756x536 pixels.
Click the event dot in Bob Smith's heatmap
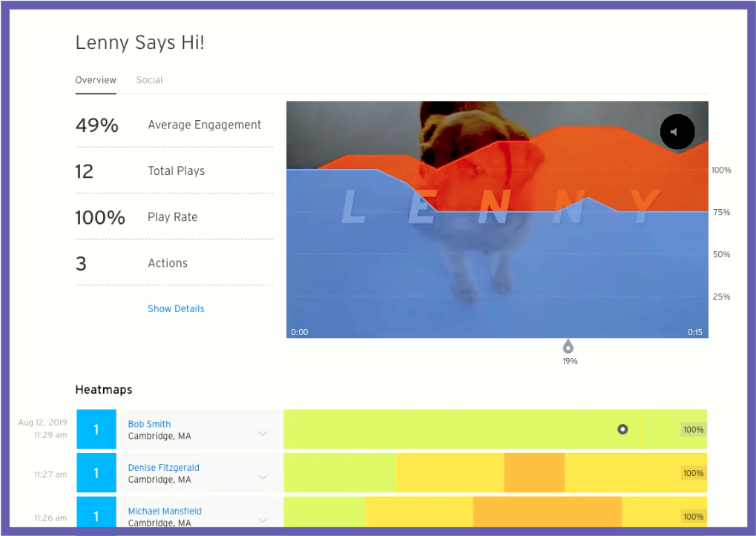[622, 429]
